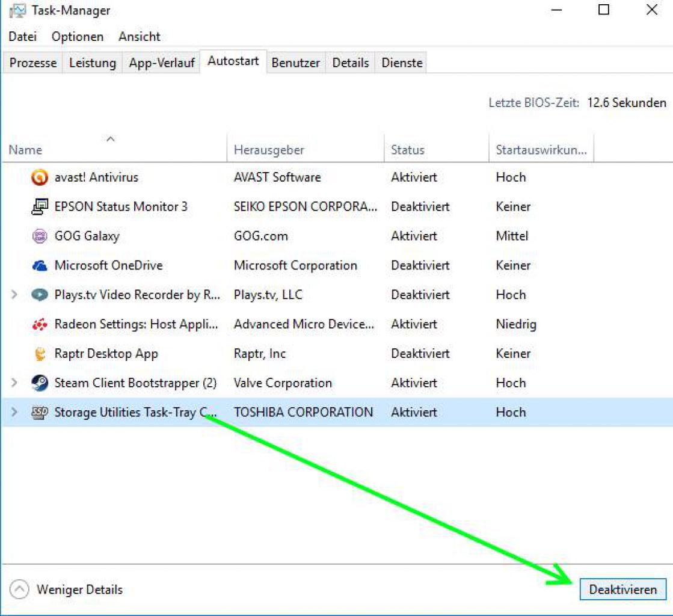673x616 pixels.
Task: Open the Optionen menu
Action: 77,37
